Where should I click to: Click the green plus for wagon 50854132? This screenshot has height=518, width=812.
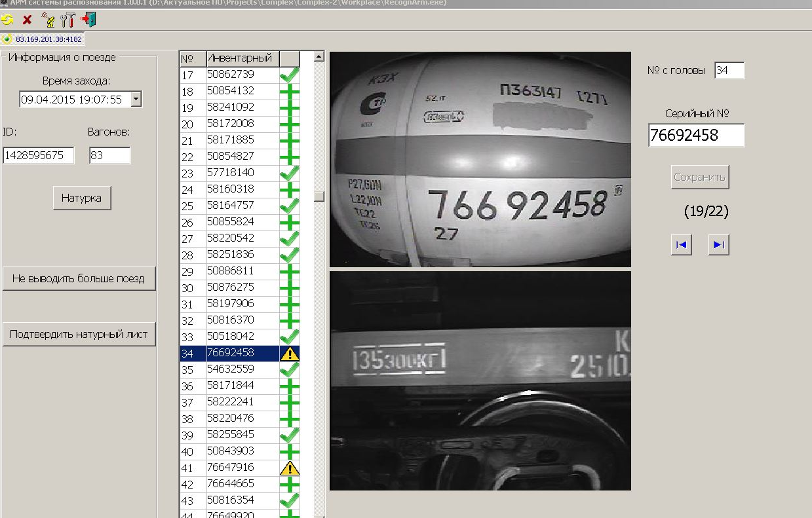click(x=289, y=91)
